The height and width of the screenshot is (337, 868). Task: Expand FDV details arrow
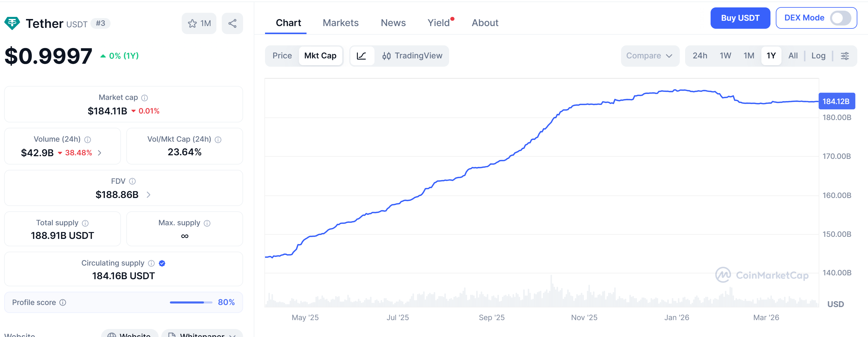[148, 194]
